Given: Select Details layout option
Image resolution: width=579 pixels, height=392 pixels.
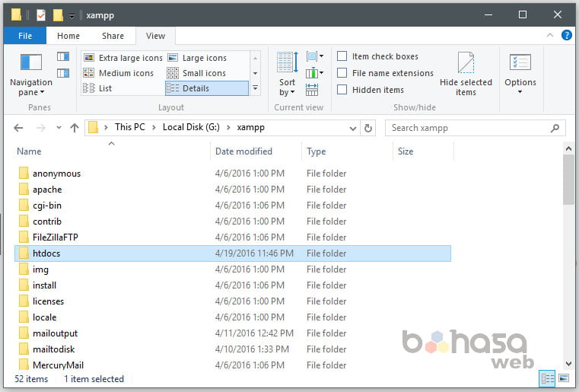Looking at the screenshot, I should pyautogui.click(x=207, y=88).
